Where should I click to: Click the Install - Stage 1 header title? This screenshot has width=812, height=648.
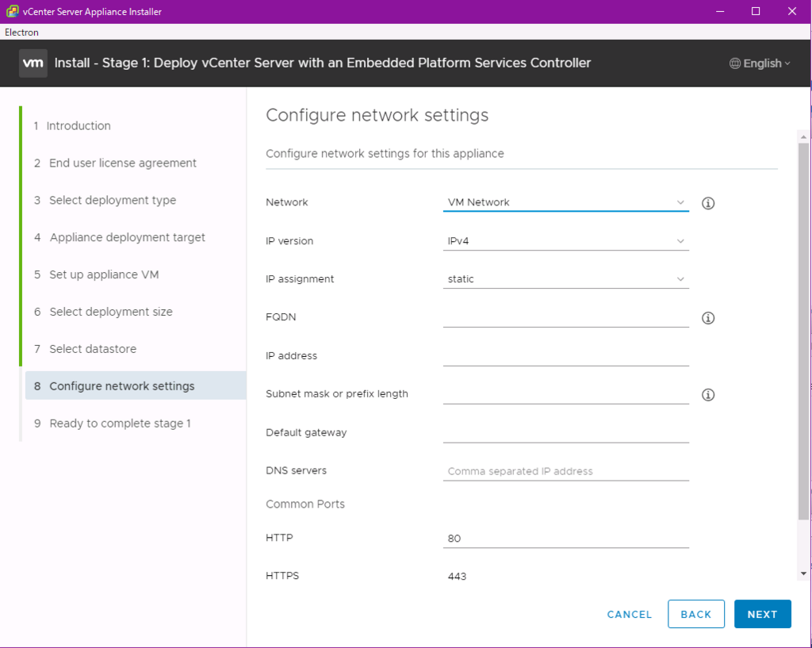pos(323,63)
